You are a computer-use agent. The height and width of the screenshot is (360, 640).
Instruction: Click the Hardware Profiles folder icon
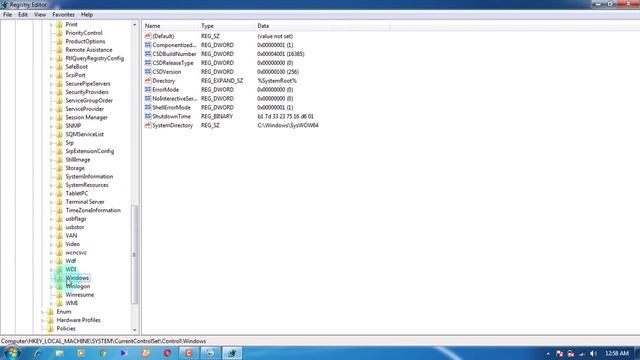click(x=50, y=320)
